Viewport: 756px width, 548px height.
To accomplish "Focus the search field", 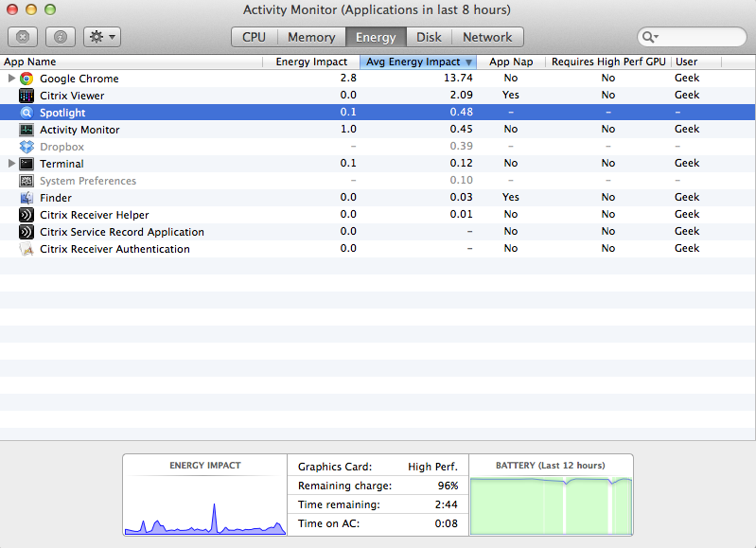I will (x=692, y=37).
